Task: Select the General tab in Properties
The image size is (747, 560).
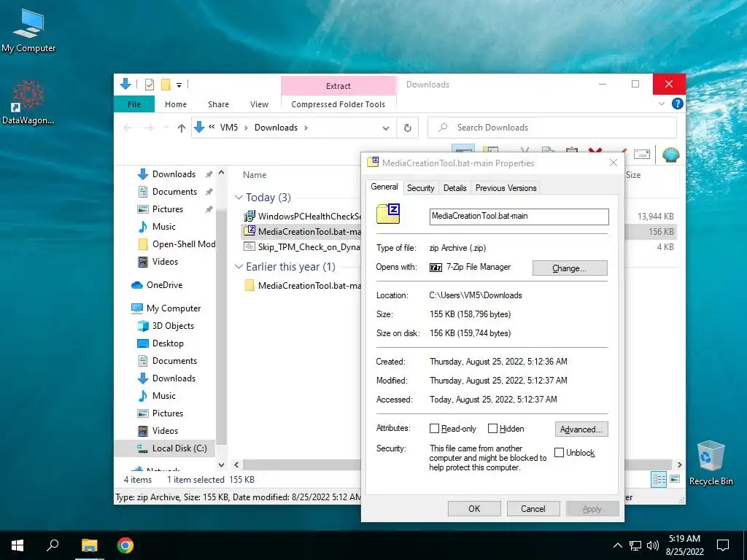Action: pos(384,187)
